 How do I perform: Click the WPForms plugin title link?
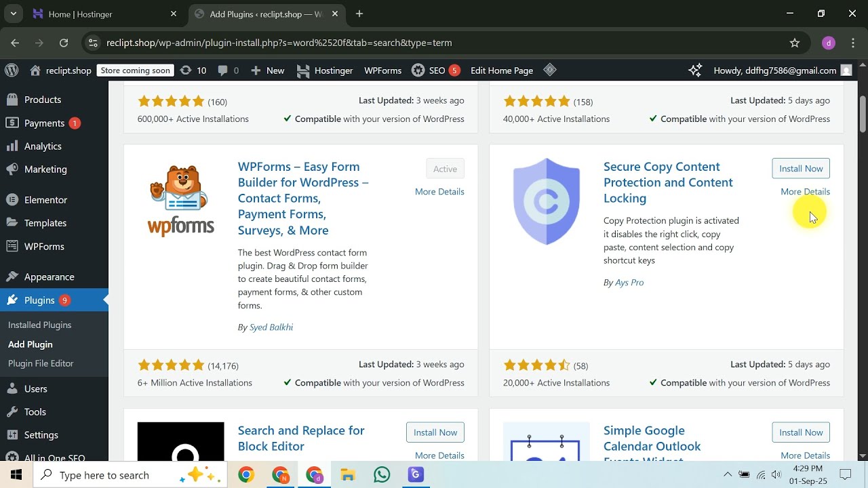coord(303,199)
